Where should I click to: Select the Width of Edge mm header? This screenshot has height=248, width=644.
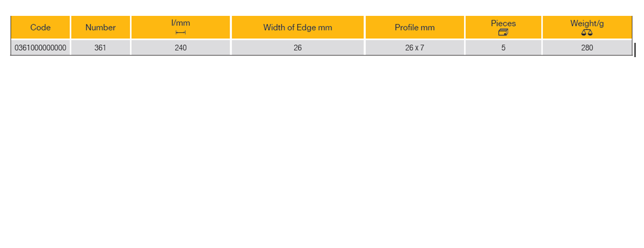pyautogui.click(x=298, y=27)
